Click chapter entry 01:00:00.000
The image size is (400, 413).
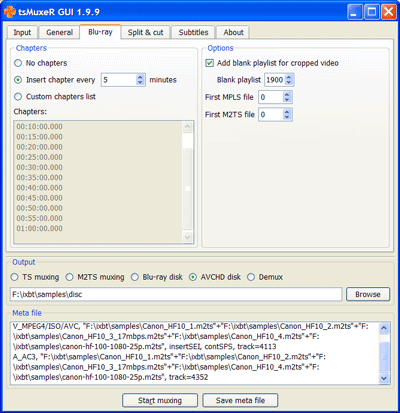(40, 228)
